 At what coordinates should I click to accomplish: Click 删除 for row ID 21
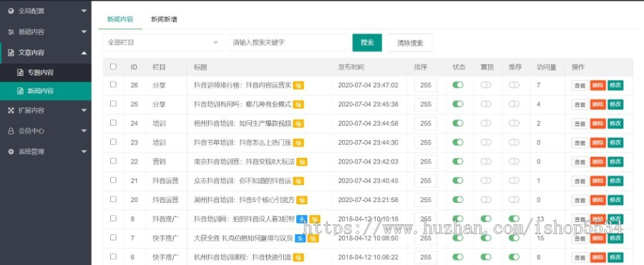[598, 181]
